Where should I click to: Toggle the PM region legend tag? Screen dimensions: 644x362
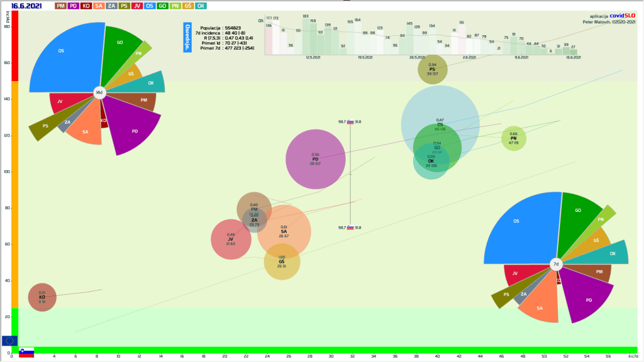pyautogui.click(x=60, y=6)
